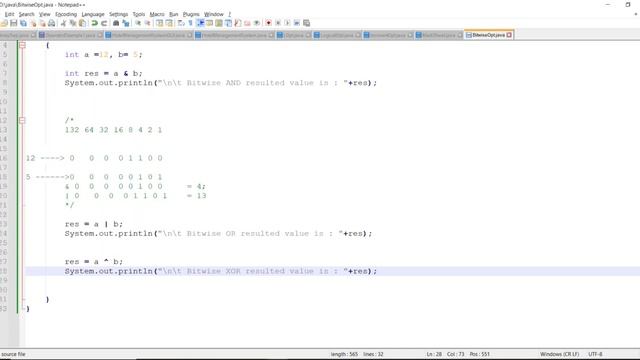Click the Replace toolbar icon

(x=126, y=23)
